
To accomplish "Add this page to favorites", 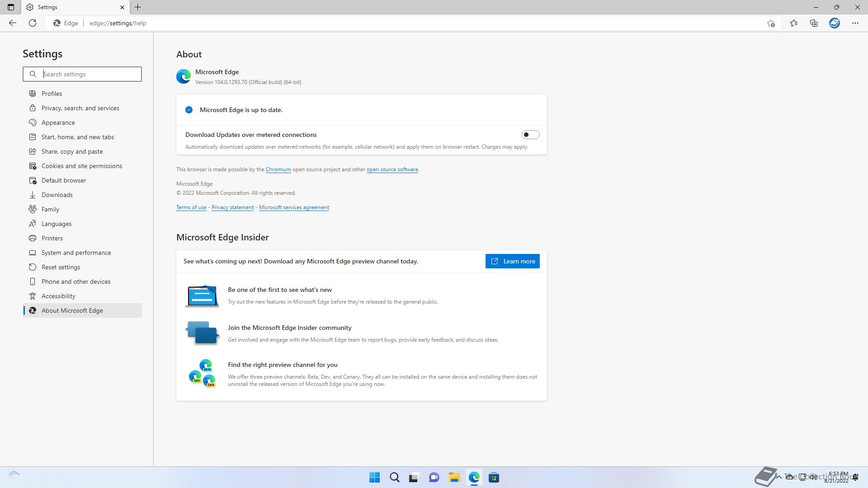I will click(x=771, y=23).
